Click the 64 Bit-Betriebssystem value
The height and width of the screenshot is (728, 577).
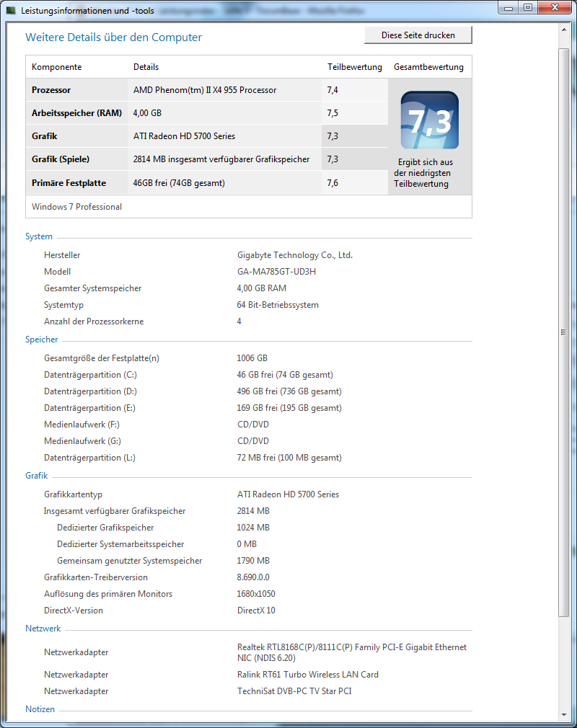pyautogui.click(x=278, y=305)
